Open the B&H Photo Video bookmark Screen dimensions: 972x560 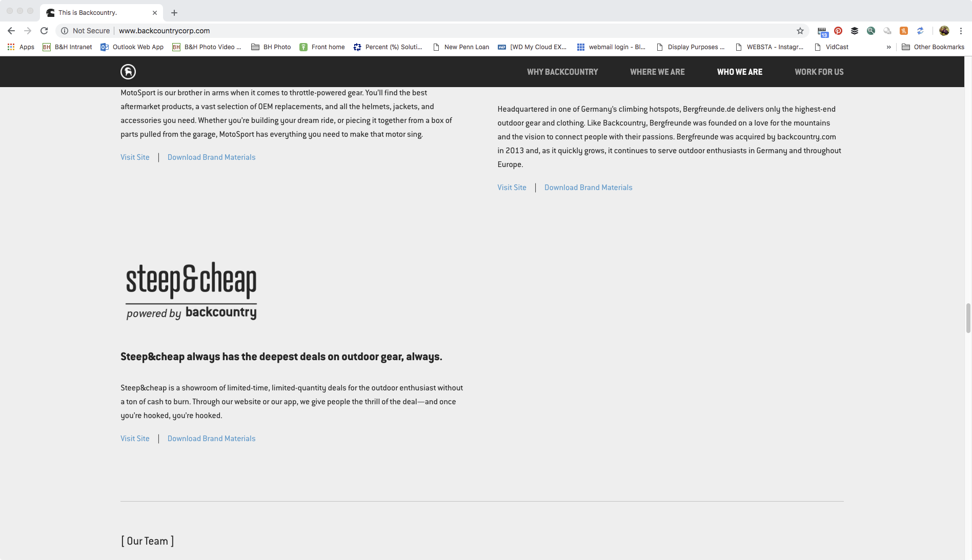pyautogui.click(x=207, y=47)
